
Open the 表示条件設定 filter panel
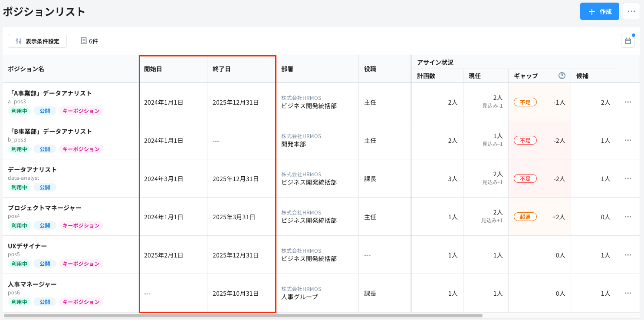tap(37, 40)
